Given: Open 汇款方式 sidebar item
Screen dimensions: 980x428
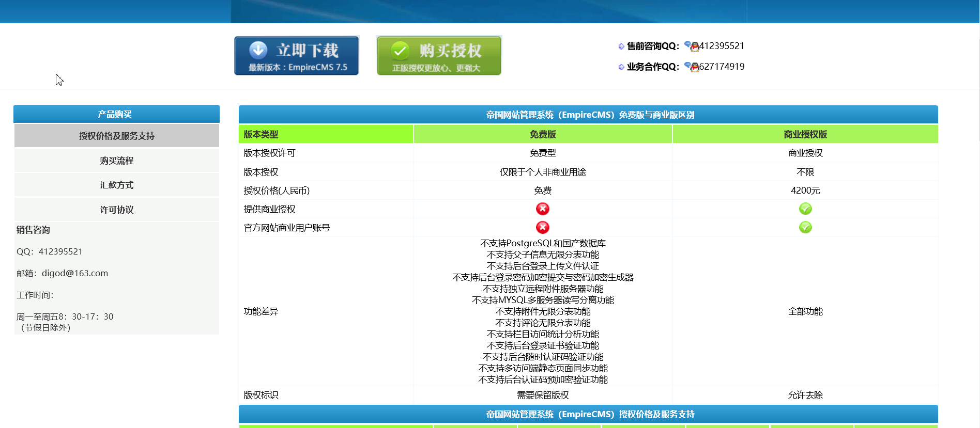Looking at the screenshot, I should pos(117,185).
